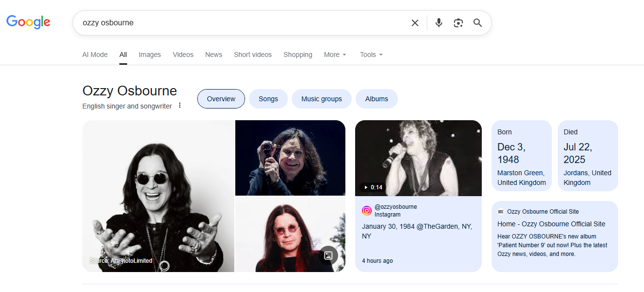Open three-dot menu beside singer description
This screenshot has height=292, width=644.
179,106
